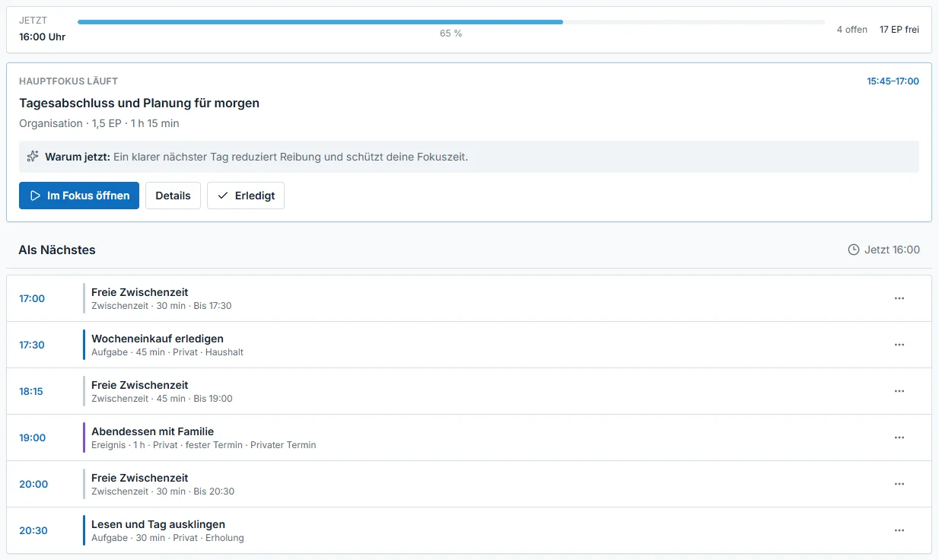Image resolution: width=939 pixels, height=560 pixels.
Task: Click Aufgabe · 30 min · Privat · Erholung details
Action: [167, 538]
